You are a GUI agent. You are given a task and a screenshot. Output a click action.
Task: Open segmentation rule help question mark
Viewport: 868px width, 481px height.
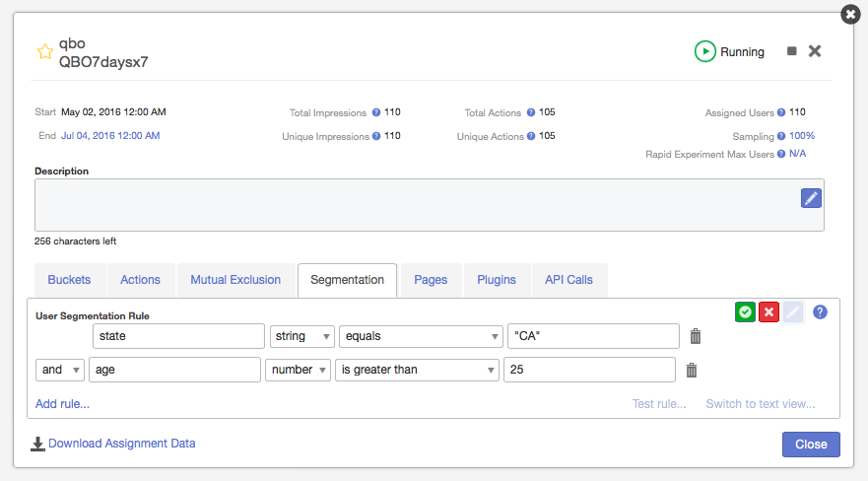[x=820, y=312]
